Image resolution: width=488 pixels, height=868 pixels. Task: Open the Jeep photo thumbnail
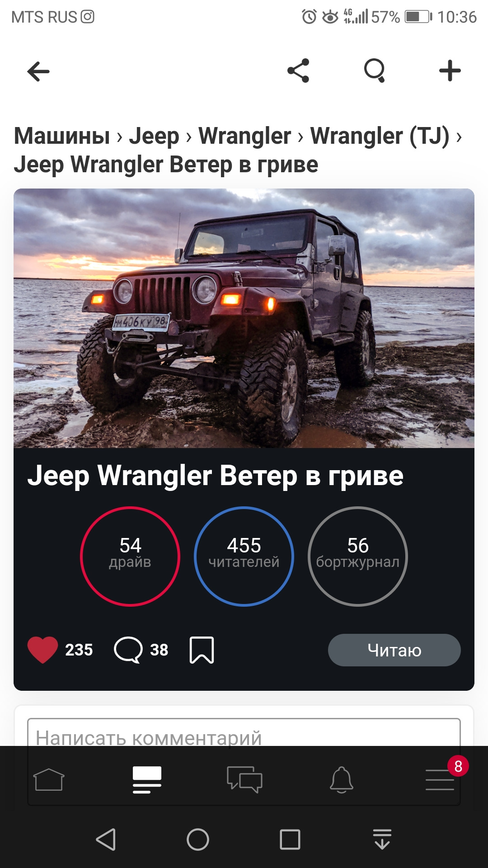pyautogui.click(x=244, y=318)
